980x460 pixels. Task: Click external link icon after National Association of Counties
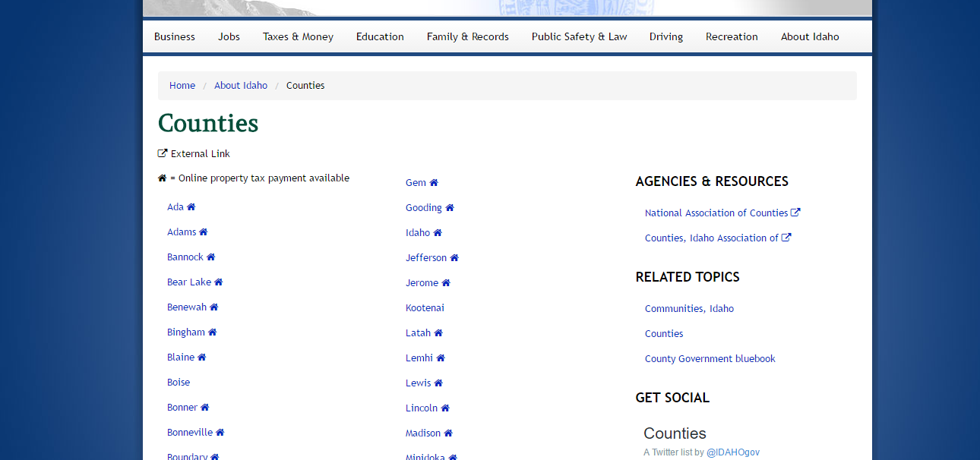click(795, 213)
